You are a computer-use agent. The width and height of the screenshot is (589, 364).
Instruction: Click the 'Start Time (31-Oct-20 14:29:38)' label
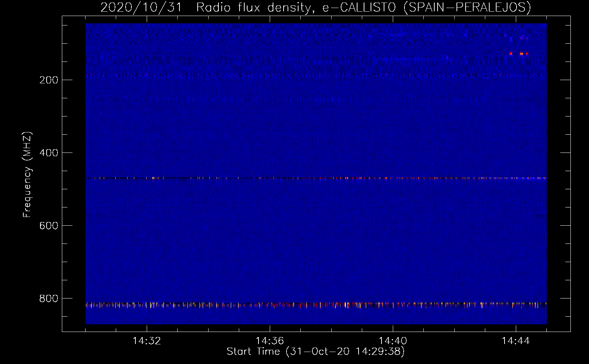point(316,352)
